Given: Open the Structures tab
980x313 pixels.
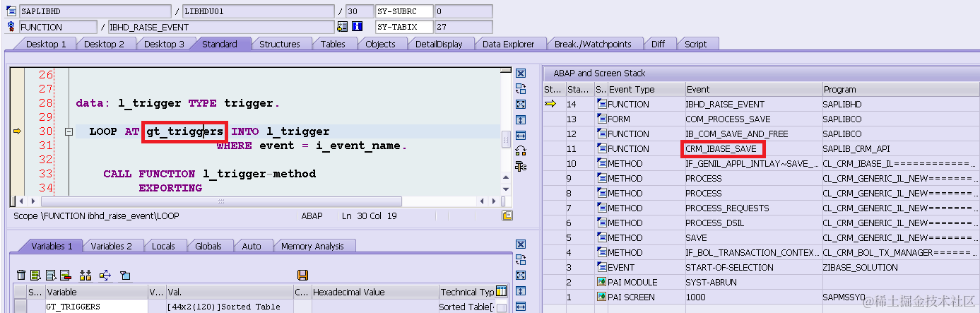Looking at the screenshot, I should tap(280, 44).
